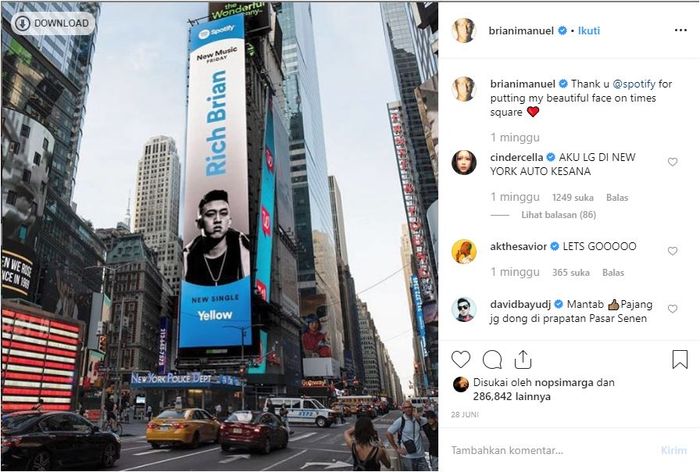
Task: Expand Lihat balasan (86) replies
Action: pyautogui.click(x=558, y=215)
